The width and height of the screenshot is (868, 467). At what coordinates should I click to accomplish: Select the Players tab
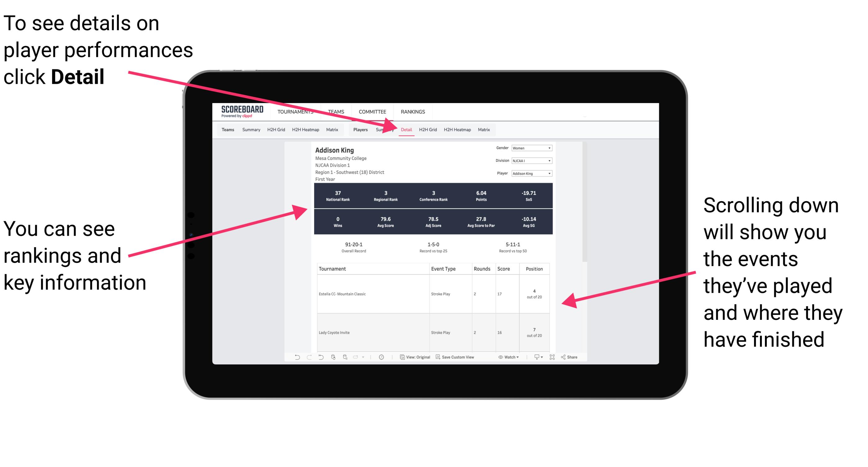point(358,129)
